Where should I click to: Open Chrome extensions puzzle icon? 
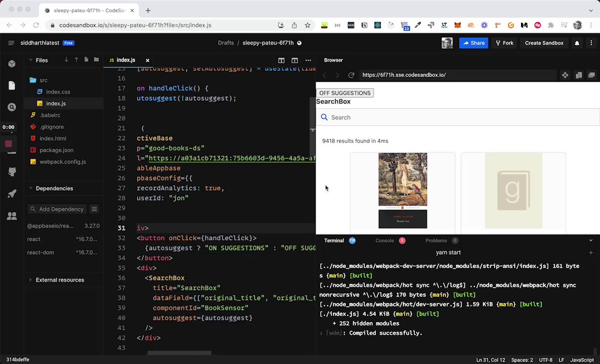(550, 25)
